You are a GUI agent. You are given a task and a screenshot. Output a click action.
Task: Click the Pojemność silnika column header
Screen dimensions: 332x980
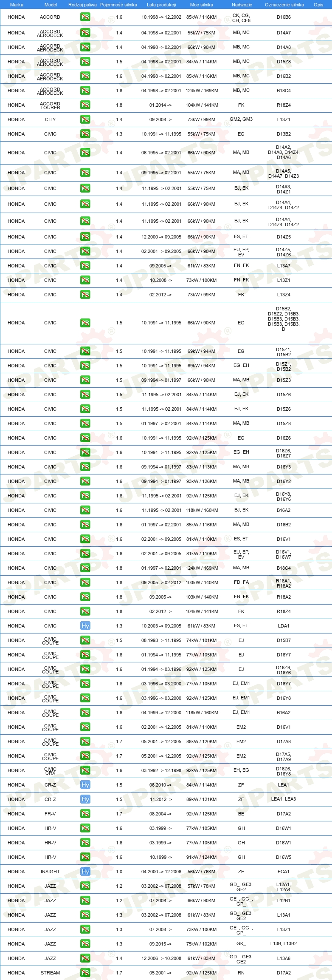(x=118, y=5)
